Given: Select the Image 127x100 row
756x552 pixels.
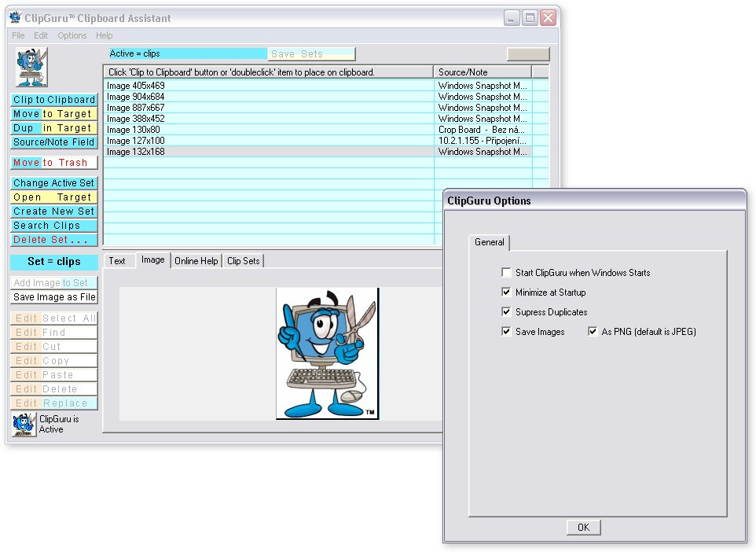Looking at the screenshot, I should tap(326, 141).
